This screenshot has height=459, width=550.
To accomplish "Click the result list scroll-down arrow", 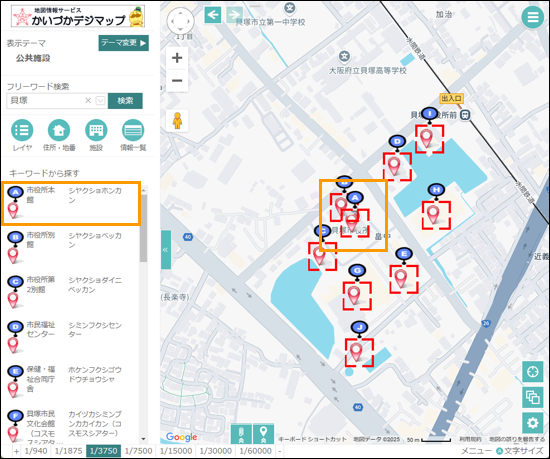I will click(x=143, y=439).
